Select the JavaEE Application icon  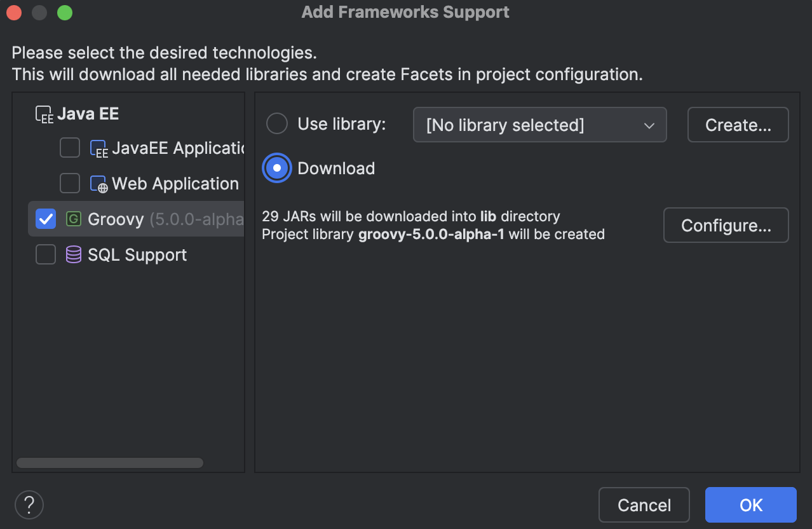coord(98,148)
